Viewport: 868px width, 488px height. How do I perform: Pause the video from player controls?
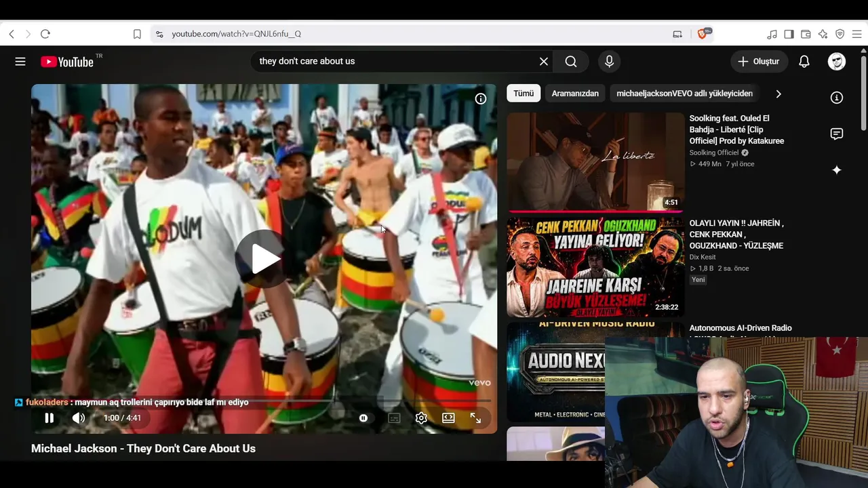[50, 418]
